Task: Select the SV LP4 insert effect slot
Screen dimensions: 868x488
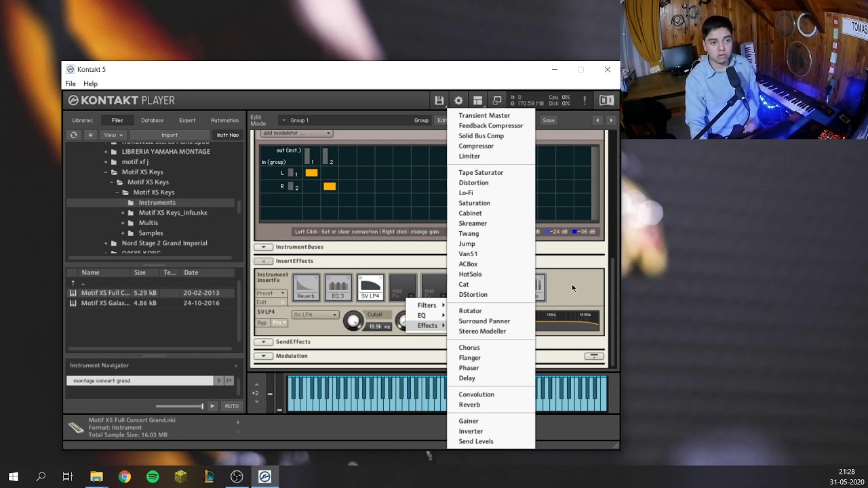Action: 370,287
